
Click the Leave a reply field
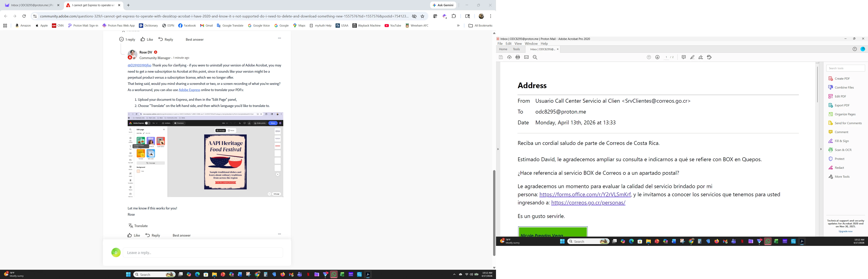[x=202, y=252]
